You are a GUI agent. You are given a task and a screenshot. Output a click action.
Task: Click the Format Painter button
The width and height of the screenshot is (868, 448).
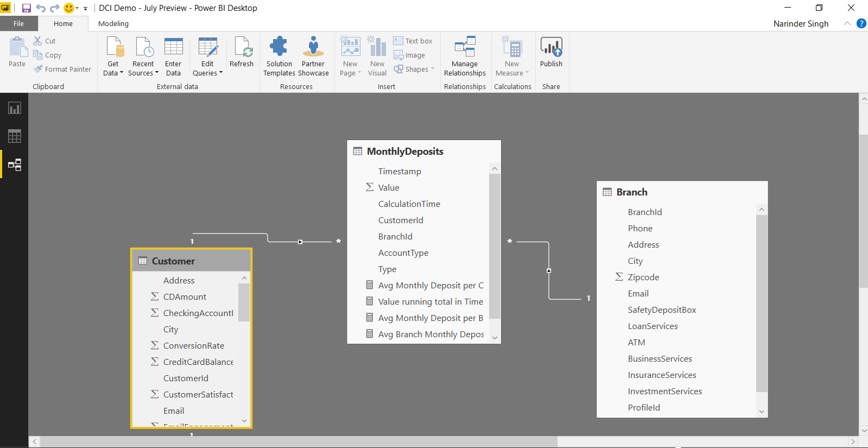62,70
